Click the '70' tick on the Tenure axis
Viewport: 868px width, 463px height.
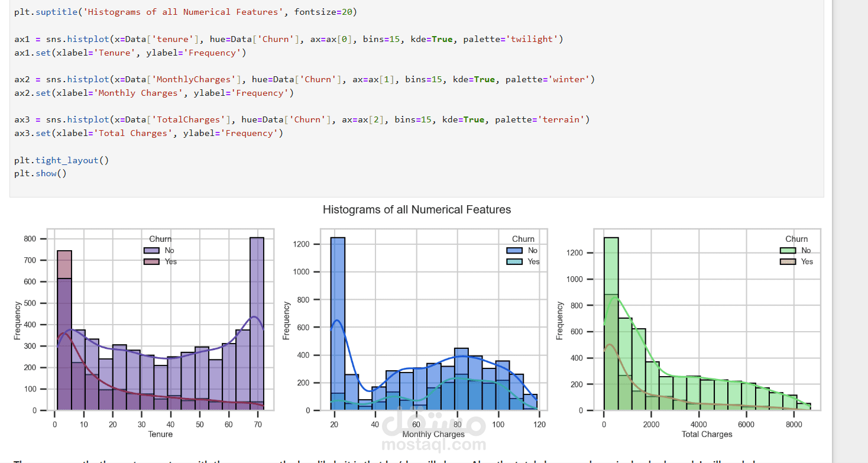tap(257, 424)
